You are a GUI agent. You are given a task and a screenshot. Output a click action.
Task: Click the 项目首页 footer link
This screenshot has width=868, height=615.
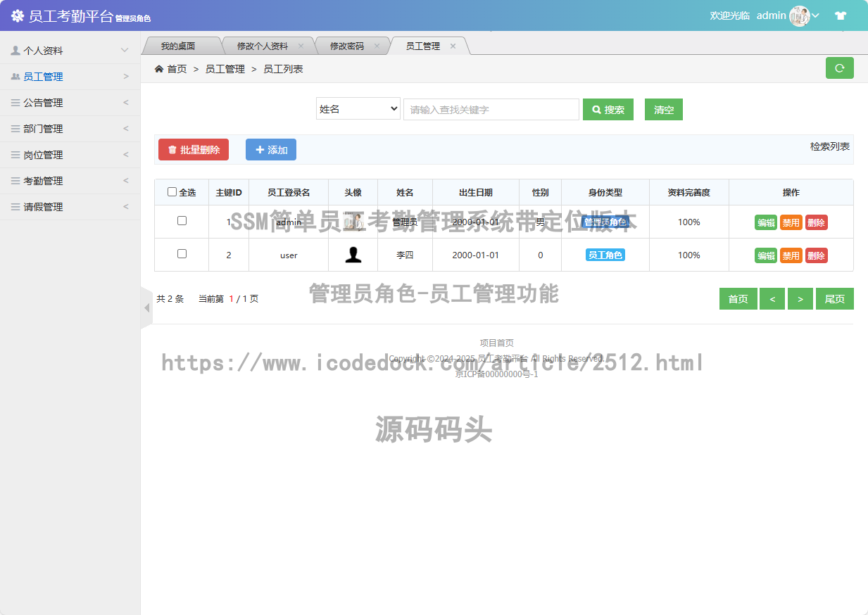(x=497, y=343)
